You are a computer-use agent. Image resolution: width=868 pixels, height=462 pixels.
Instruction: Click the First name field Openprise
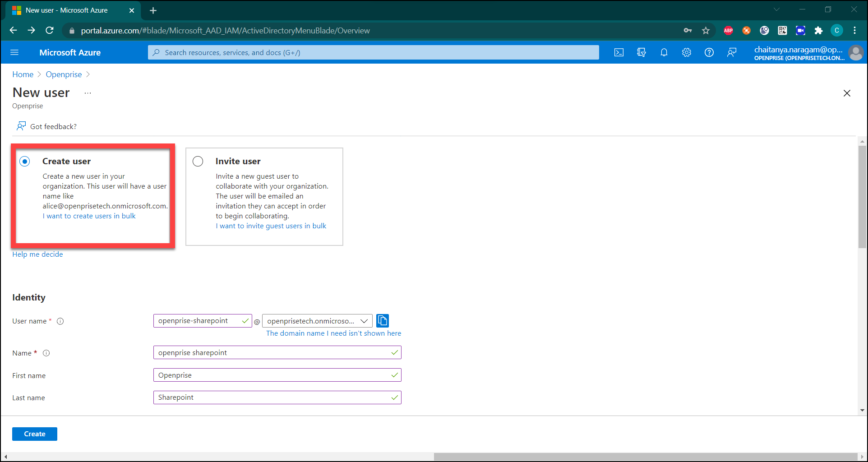tap(277, 375)
